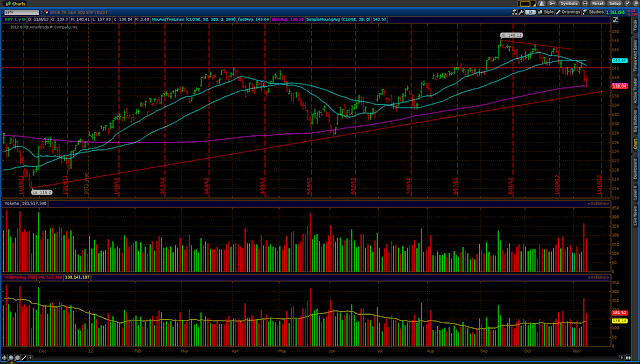Click the scroll left arrow on time axis
Image resolution: width=640 pixels, height=364 pixels.
30,358
